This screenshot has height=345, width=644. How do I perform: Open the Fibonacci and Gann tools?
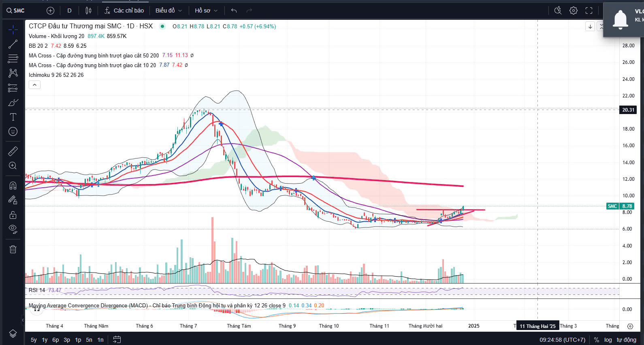(x=13, y=59)
